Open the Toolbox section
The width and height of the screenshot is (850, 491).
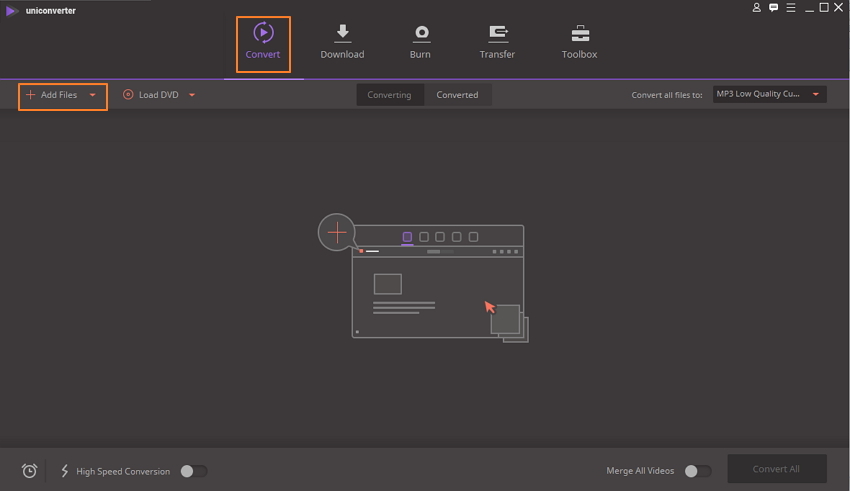(579, 41)
